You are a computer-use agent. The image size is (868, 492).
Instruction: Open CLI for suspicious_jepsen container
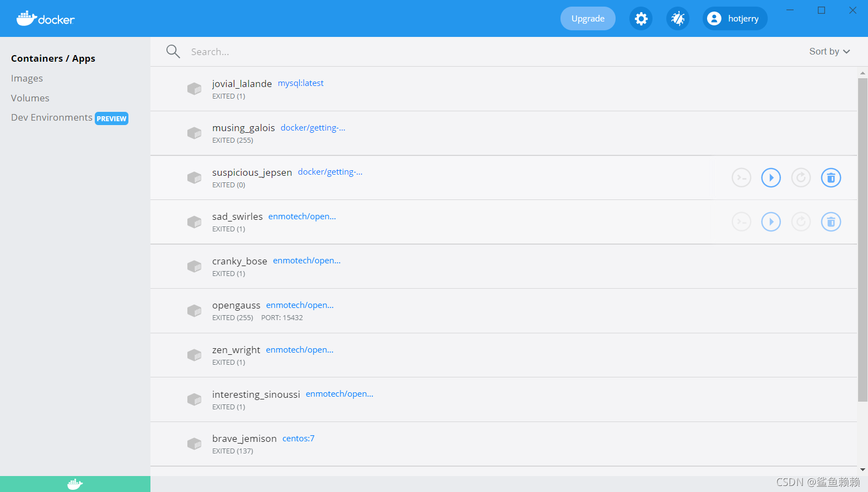pos(741,177)
